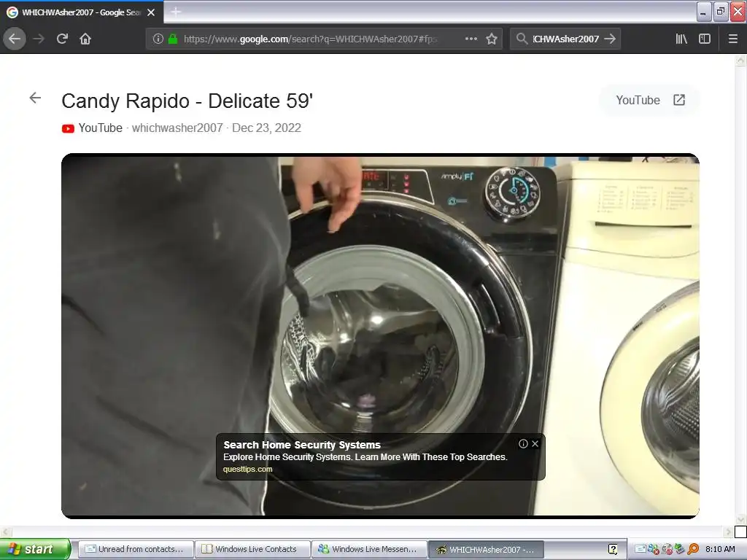747x560 pixels.
Task: Click the Candy Rapido - Delicate 59' title
Action: point(187,101)
